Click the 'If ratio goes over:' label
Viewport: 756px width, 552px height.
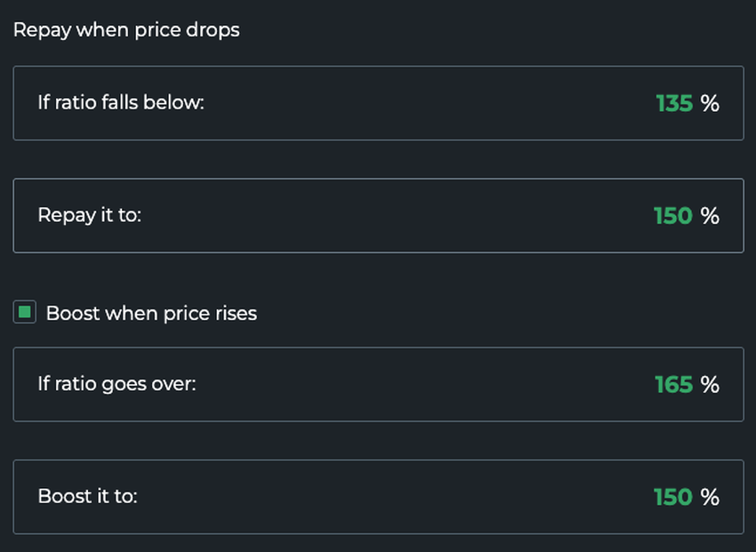(x=117, y=384)
